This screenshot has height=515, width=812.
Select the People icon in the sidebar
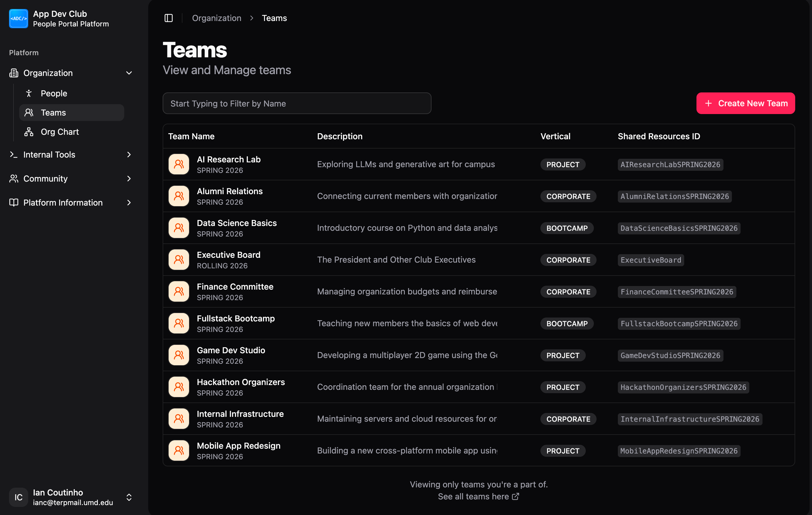click(29, 93)
